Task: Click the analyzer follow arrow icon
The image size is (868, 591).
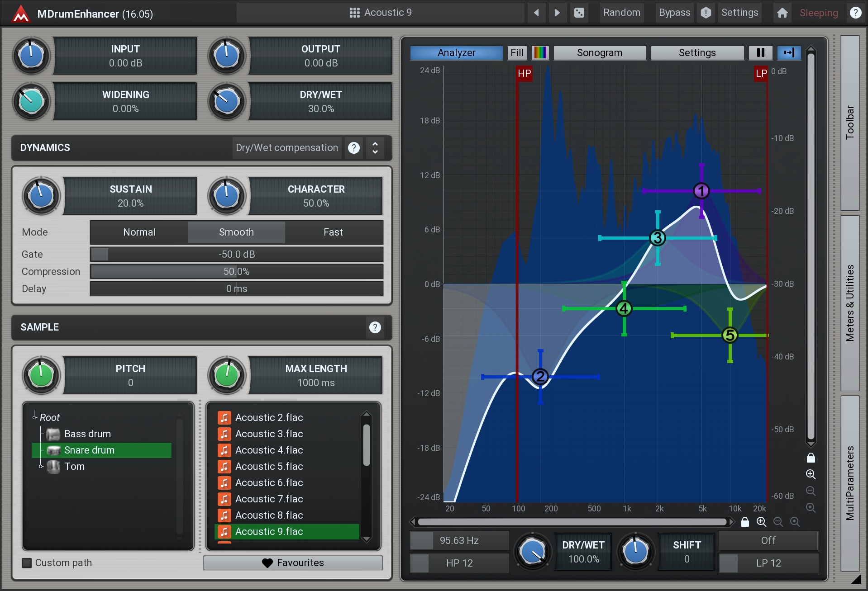Action: pos(789,53)
